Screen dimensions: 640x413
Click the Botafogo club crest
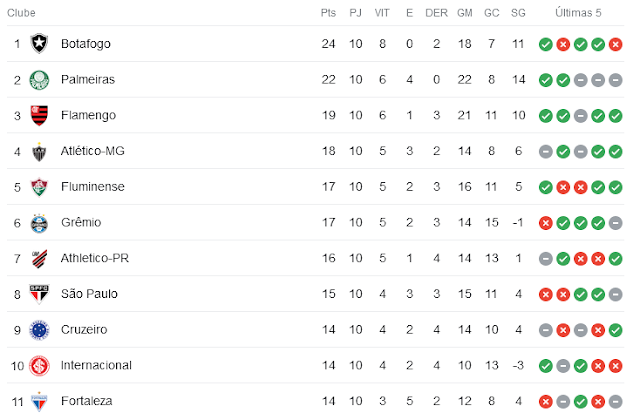tap(39, 43)
